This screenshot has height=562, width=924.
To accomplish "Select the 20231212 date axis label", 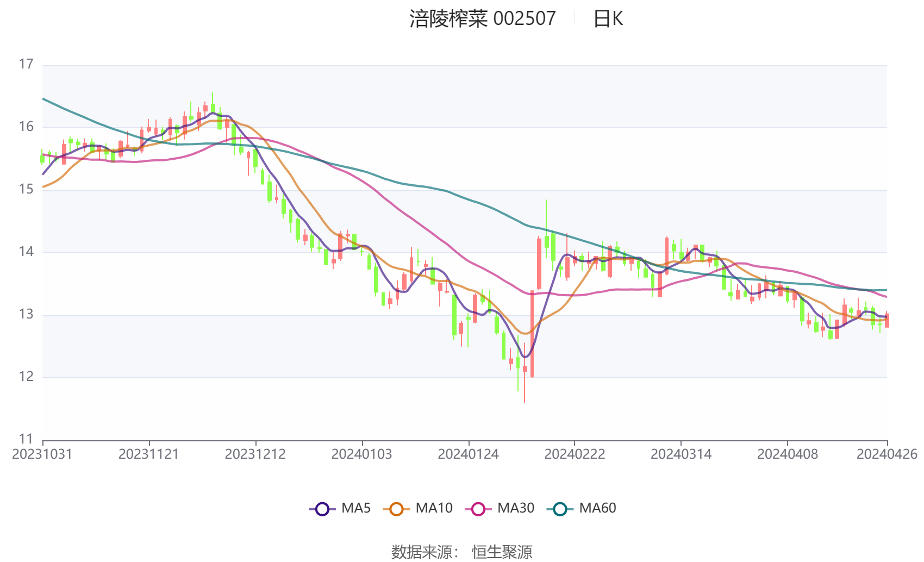I will 255,454.
